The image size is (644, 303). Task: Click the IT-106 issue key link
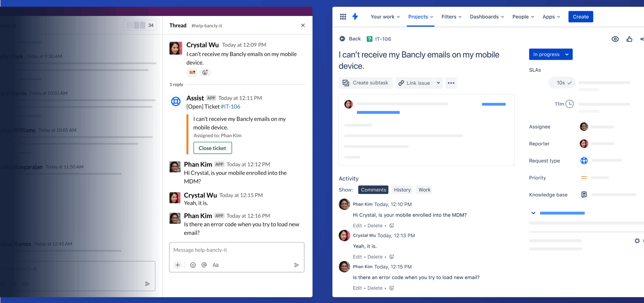point(383,39)
